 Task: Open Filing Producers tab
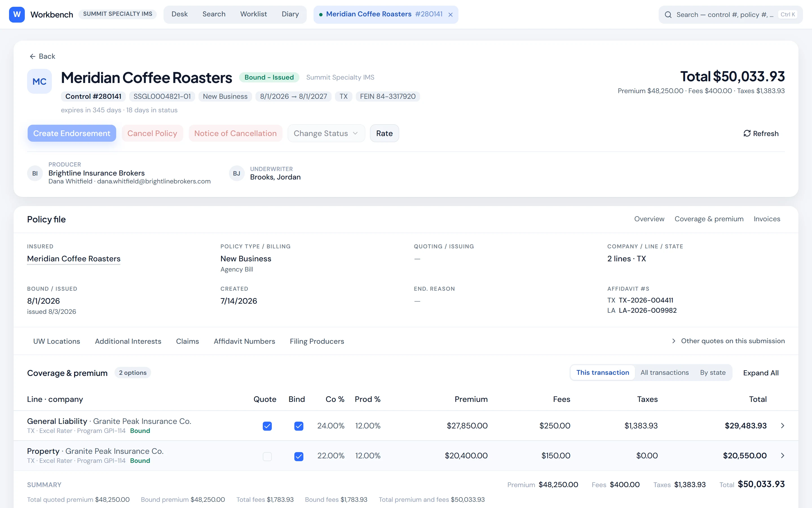pyautogui.click(x=317, y=341)
